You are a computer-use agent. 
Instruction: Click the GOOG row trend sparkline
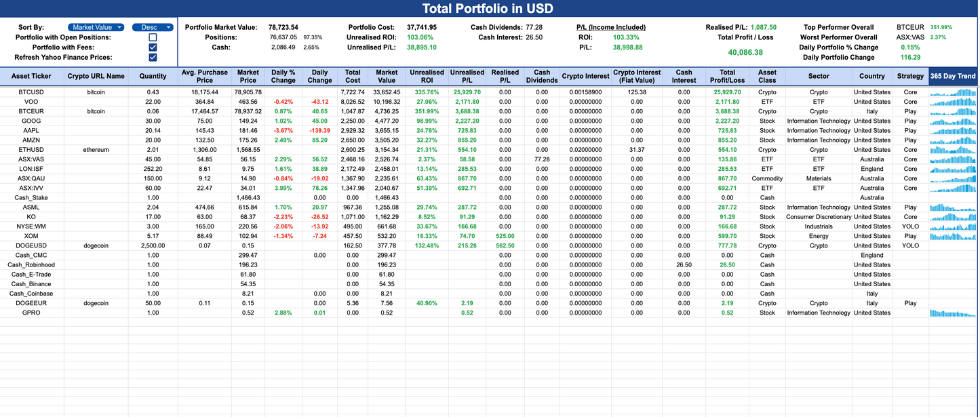[954, 121]
